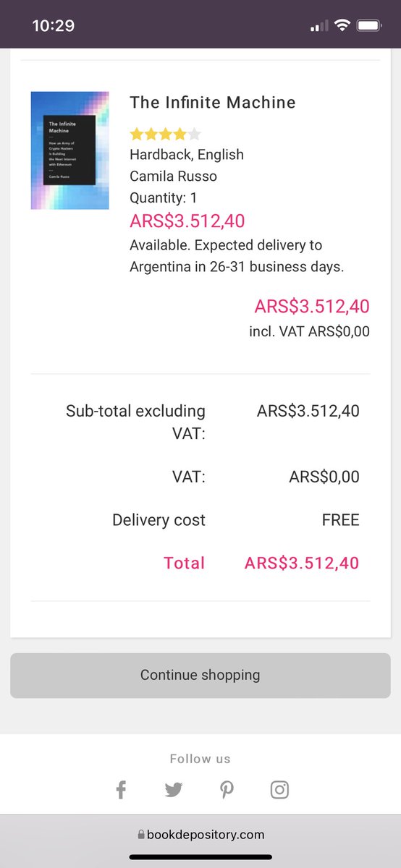Open the Instagram camera icon
This screenshot has height=868, width=401.
280,789
